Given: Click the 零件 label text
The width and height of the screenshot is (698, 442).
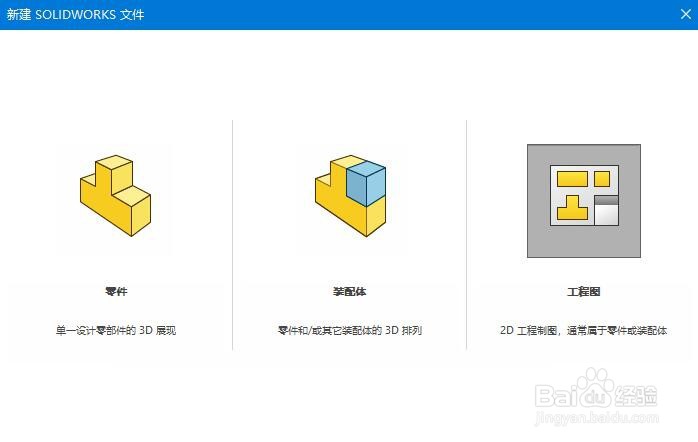Looking at the screenshot, I should (x=116, y=292).
